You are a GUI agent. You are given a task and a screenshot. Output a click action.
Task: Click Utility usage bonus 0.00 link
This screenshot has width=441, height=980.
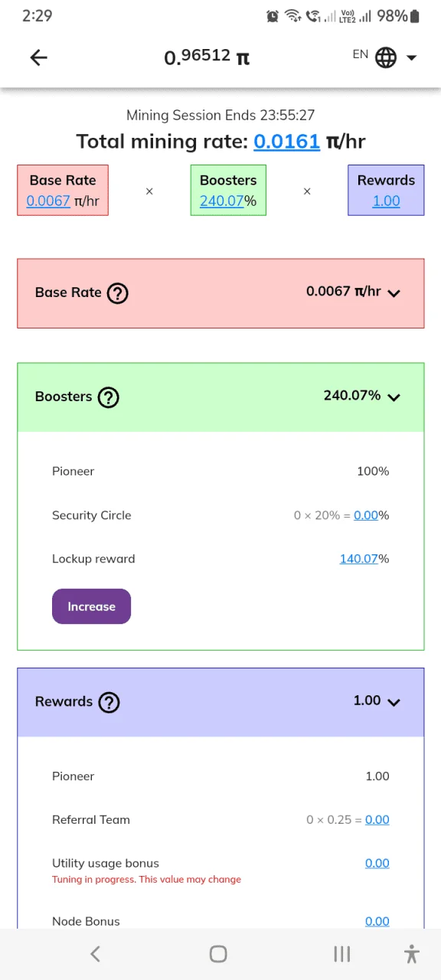377,864
